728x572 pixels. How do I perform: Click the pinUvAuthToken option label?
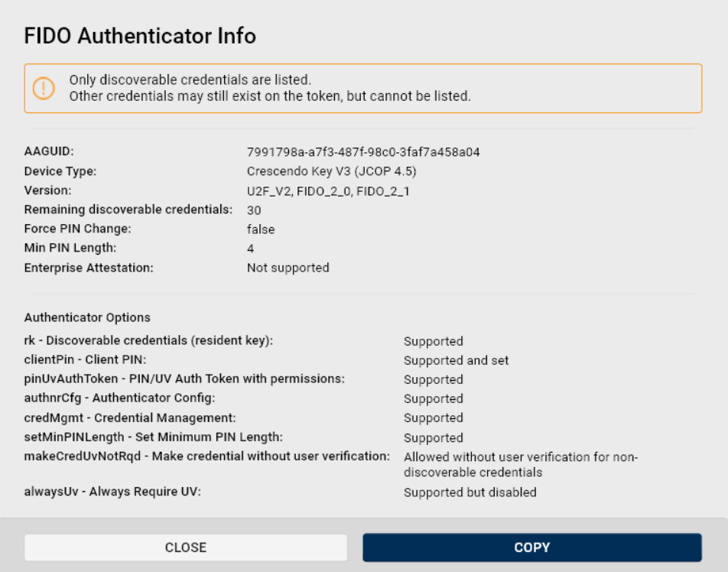point(184,379)
